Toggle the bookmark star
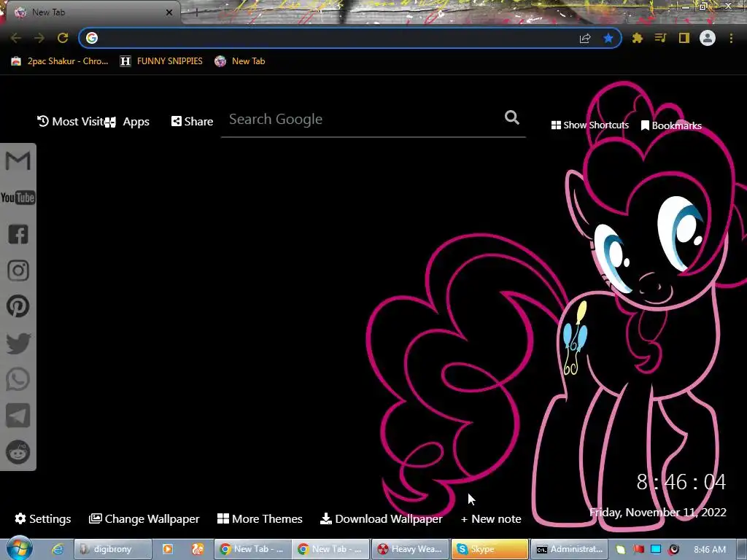The image size is (747, 560). (x=608, y=38)
